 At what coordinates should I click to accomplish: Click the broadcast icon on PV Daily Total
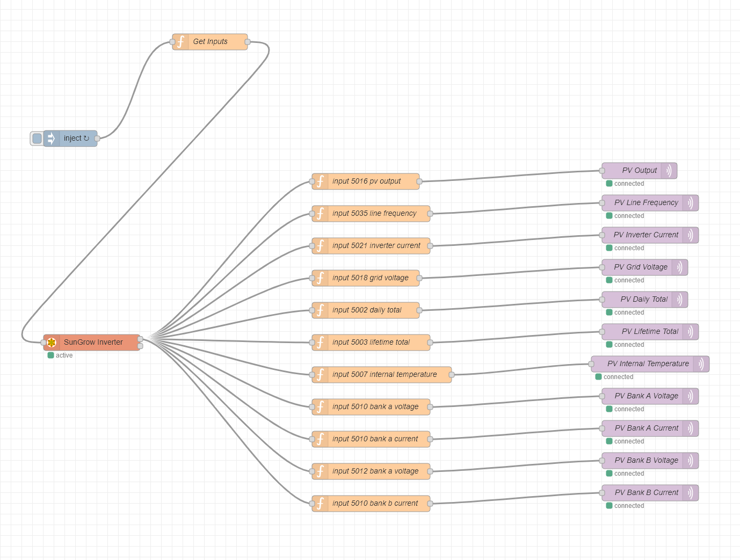pyautogui.click(x=680, y=299)
